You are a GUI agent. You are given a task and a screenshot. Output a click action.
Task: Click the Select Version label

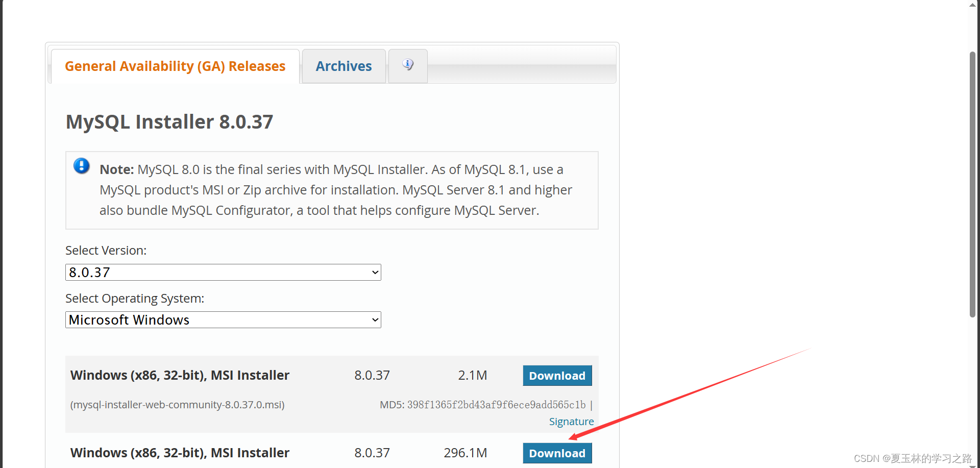106,251
